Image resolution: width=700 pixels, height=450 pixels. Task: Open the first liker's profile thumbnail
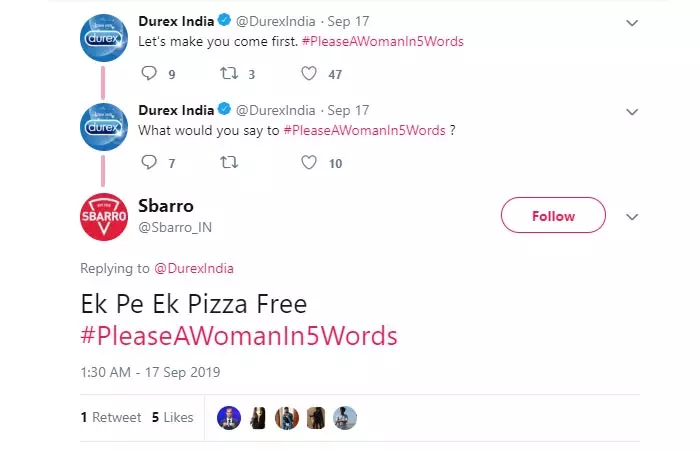point(229,418)
